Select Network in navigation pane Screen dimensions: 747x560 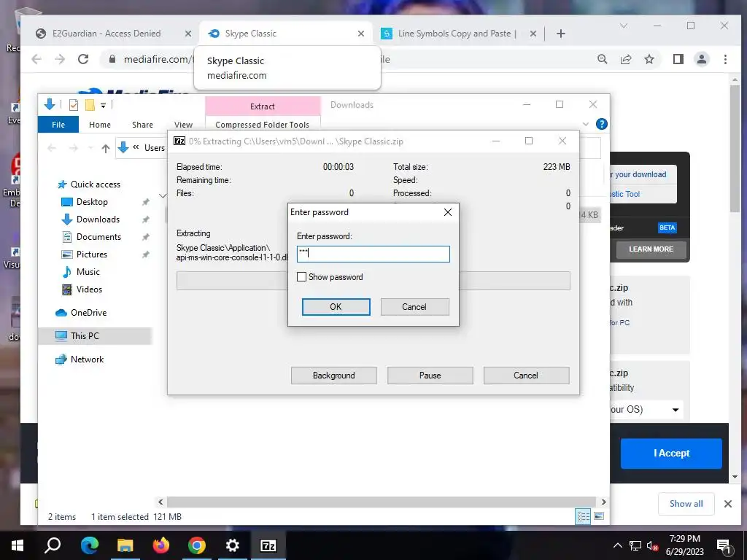point(87,359)
